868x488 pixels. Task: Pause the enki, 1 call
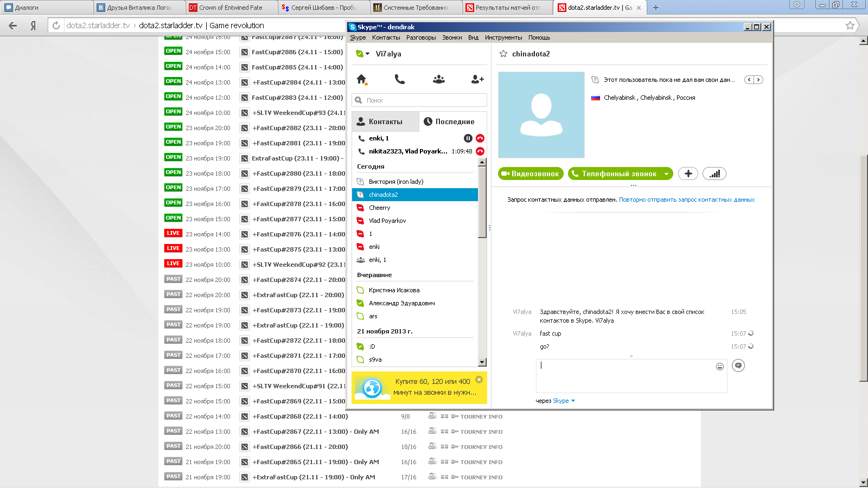[468, 138]
